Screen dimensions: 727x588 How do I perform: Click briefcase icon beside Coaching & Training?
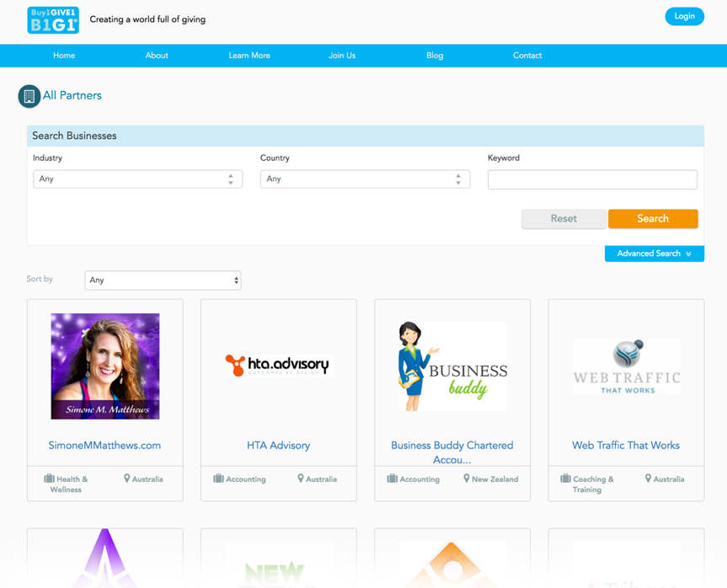coord(565,478)
